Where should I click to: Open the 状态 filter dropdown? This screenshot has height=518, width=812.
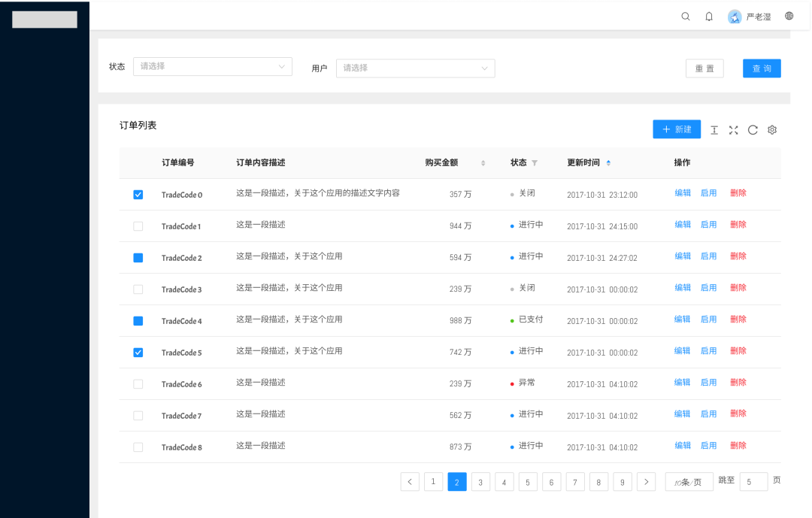click(212, 66)
